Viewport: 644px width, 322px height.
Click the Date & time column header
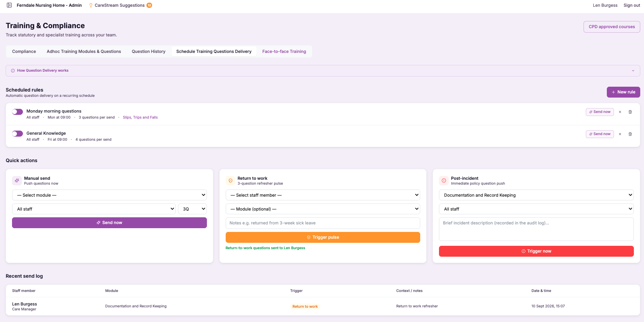point(541,291)
